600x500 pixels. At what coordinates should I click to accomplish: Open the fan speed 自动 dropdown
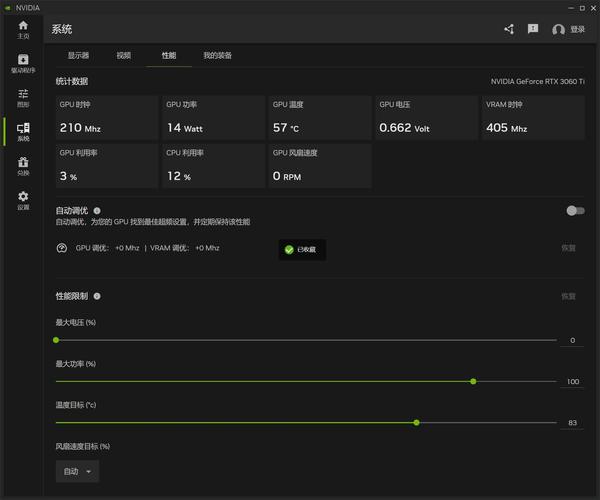coord(77,471)
